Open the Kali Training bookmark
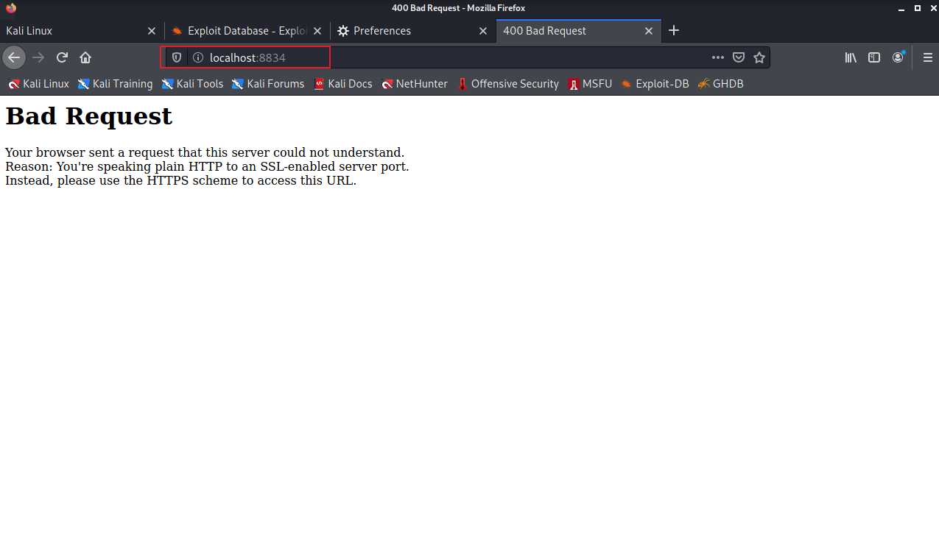The width and height of the screenshot is (939, 560). [115, 84]
